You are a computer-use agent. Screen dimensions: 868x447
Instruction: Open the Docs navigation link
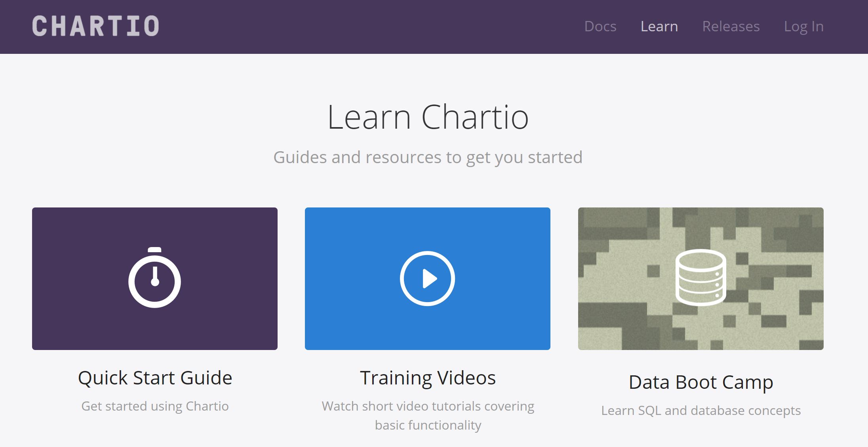click(x=600, y=26)
